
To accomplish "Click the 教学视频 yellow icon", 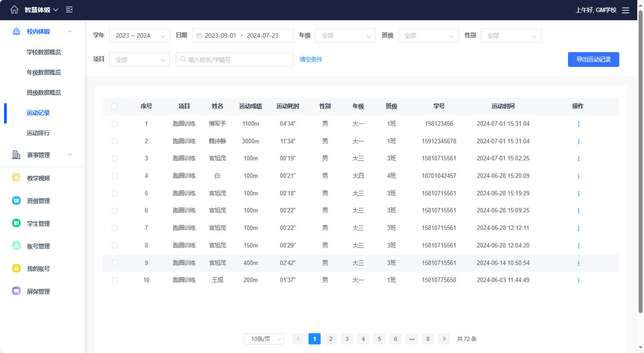I will (16, 178).
